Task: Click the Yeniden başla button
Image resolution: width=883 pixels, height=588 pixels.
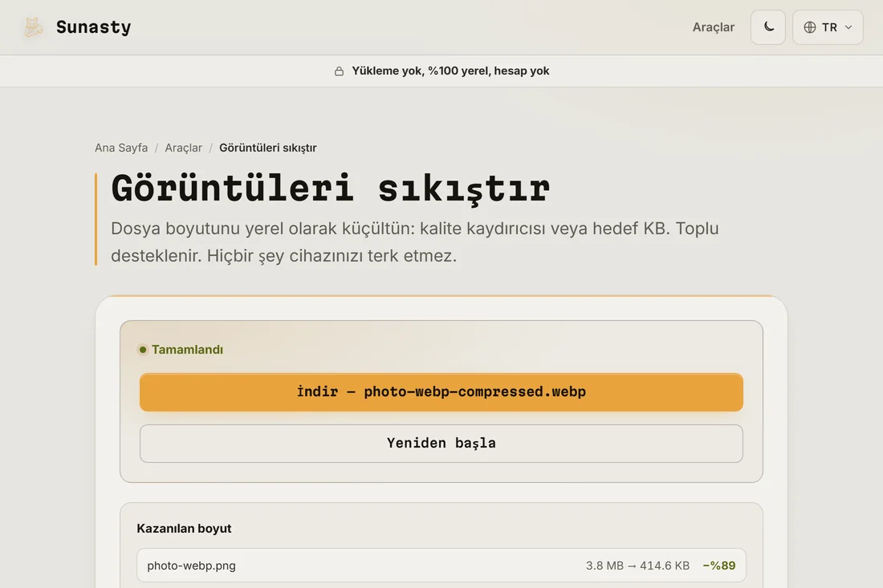Action: pos(441,444)
